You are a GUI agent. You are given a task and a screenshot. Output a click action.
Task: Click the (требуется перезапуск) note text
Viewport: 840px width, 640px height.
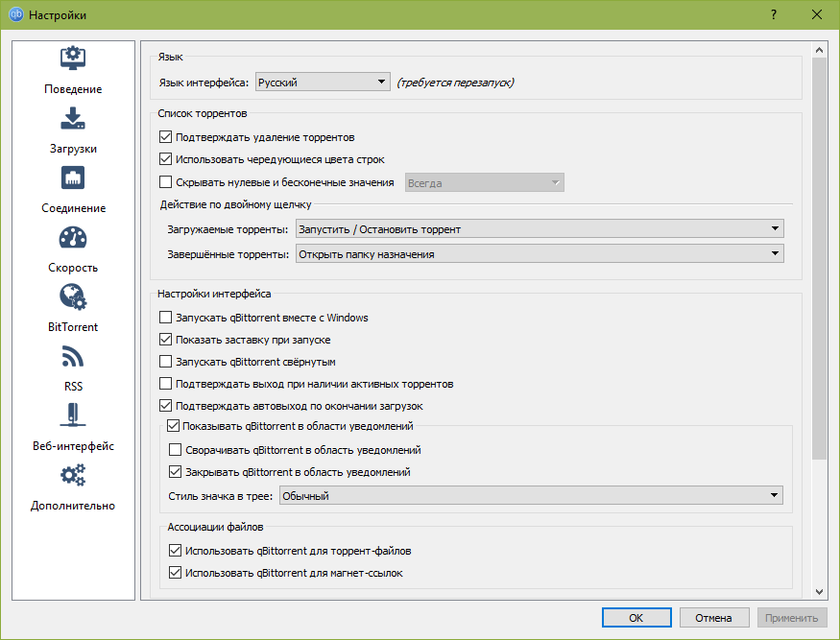pyautogui.click(x=455, y=83)
